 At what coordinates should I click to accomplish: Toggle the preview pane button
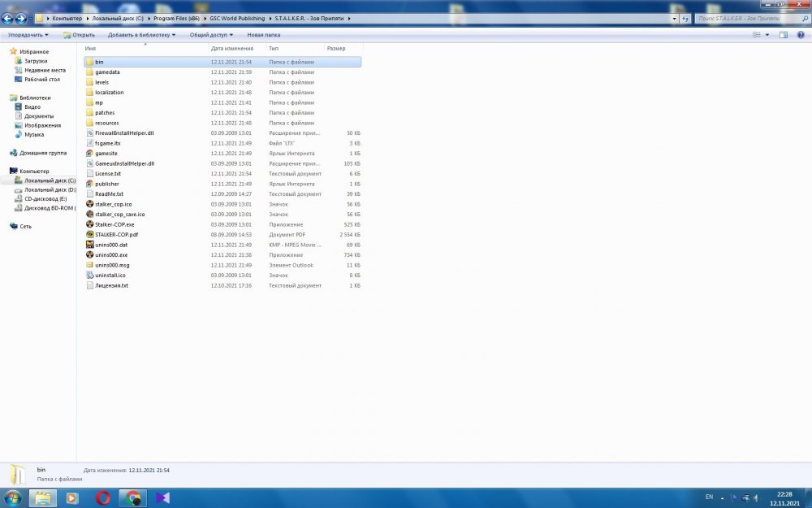click(x=784, y=35)
